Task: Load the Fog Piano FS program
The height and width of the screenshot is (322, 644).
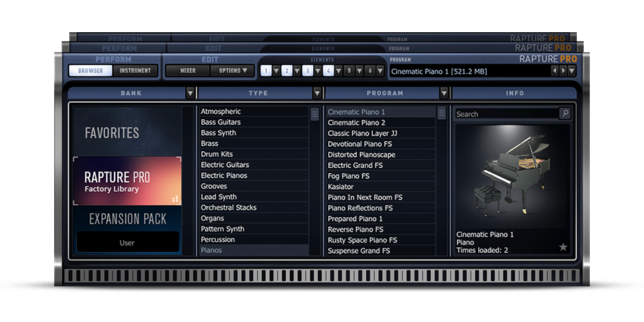Action: point(381,176)
